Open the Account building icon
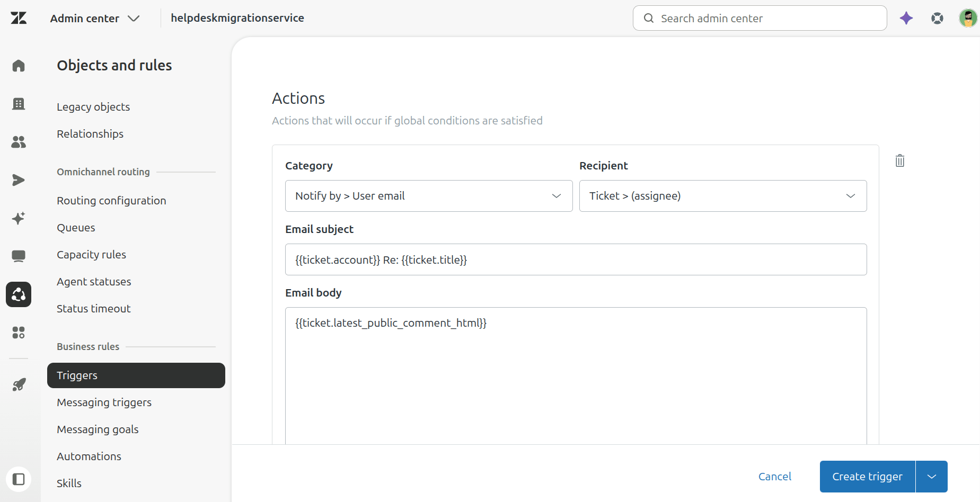This screenshot has height=502, width=980. tap(19, 104)
